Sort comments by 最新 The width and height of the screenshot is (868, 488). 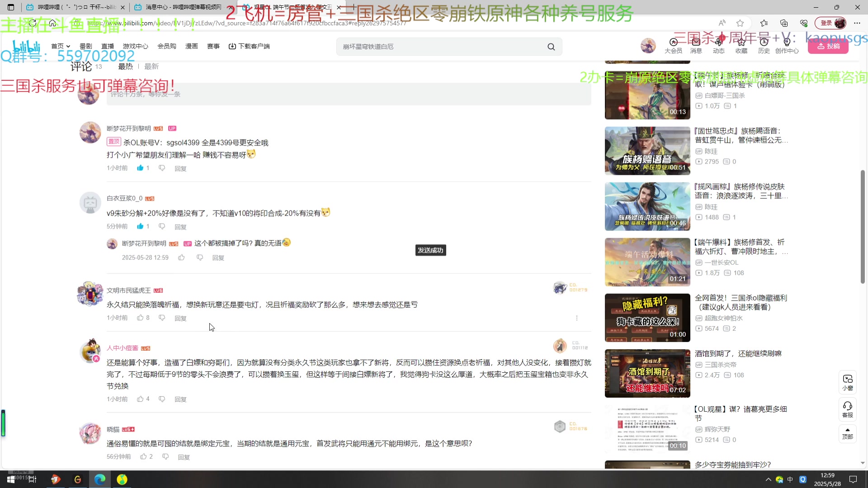(x=151, y=66)
